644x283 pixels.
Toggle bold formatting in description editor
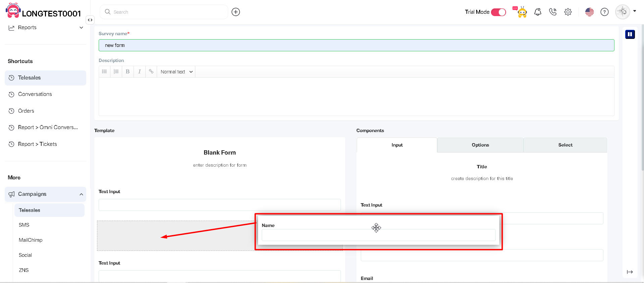point(128,72)
